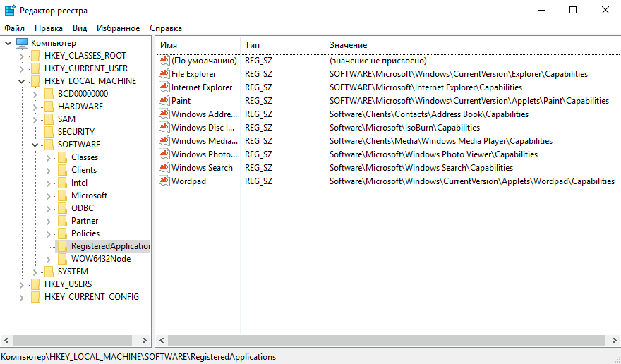This screenshot has height=364, width=621.
Task: Sort values by the Имя column header
Action: [x=198, y=45]
